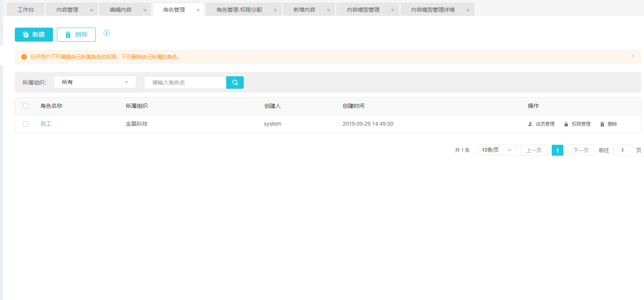Click the search magnifier button
The height and width of the screenshot is (300, 644).
235,82
